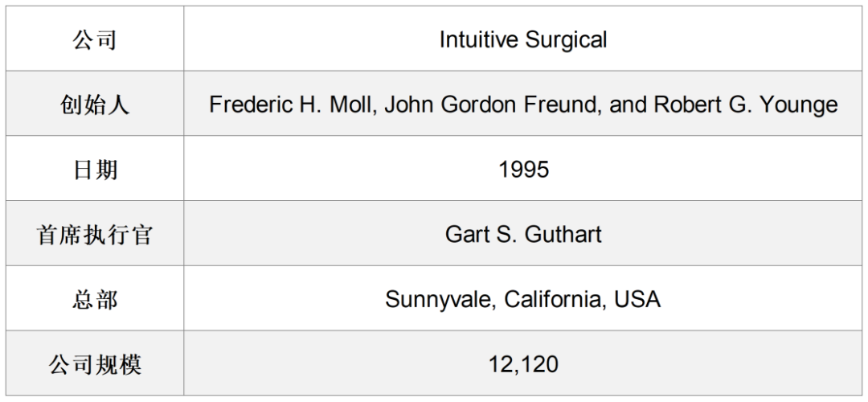Click the 日期 label cell
Image resolution: width=868 pixels, height=402 pixels.
[95, 168]
